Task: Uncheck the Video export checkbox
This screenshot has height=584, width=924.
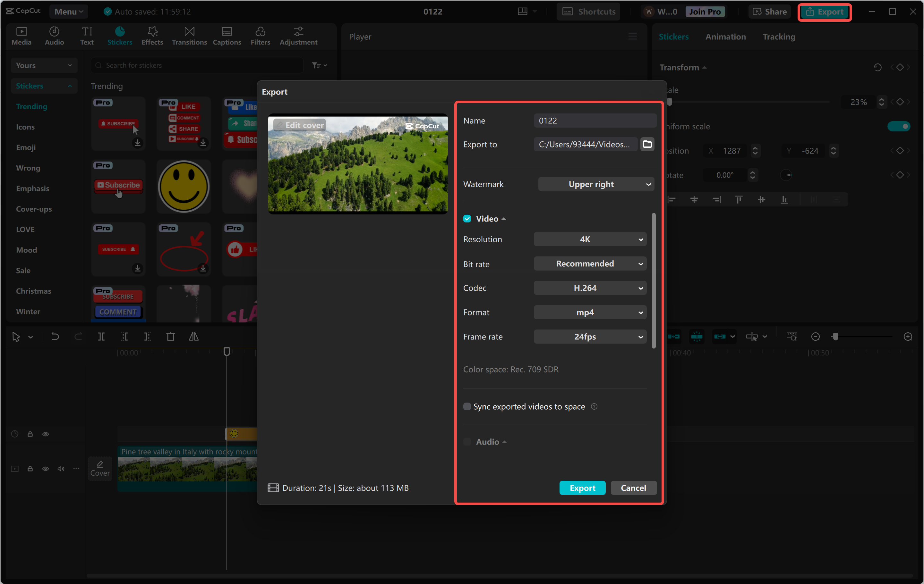Action: [x=467, y=219]
